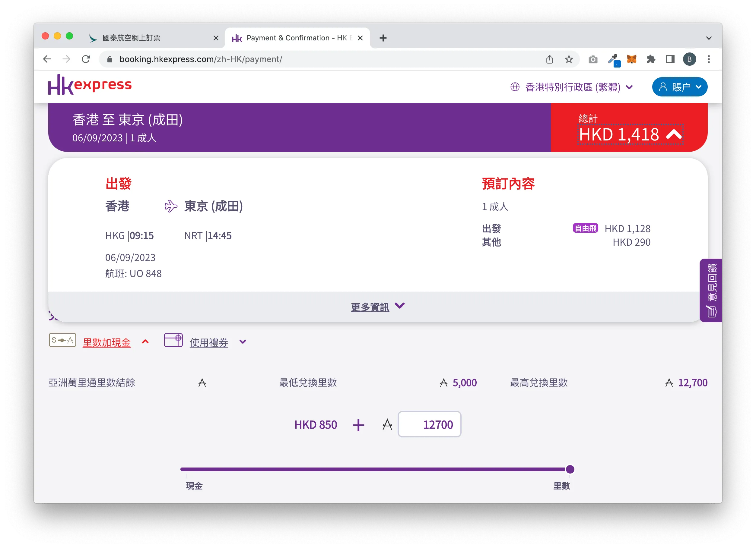Click the Asia Miles symbol beside 亞洲萬里通里數結餘
Viewport: 756px width, 548px height.
(x=202, y=383)
